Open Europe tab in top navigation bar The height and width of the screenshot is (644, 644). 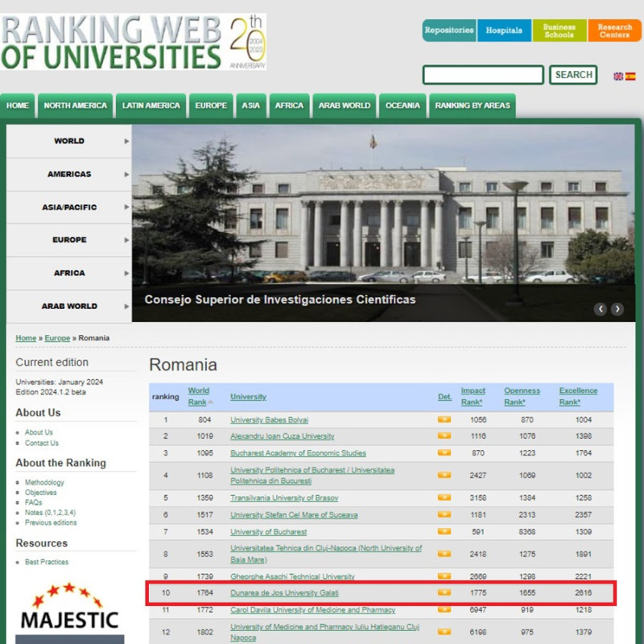[211, 105]
